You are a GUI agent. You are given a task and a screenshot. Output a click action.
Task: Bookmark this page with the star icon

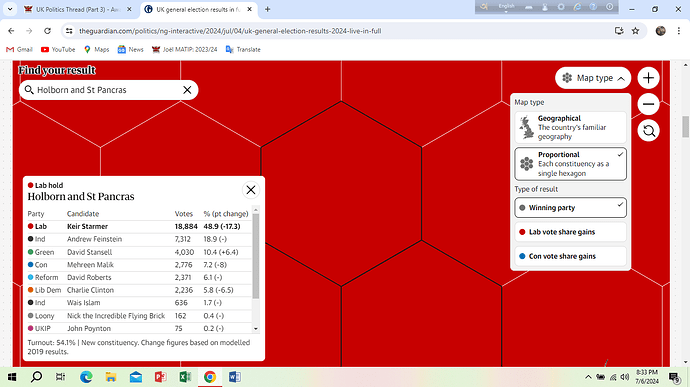(635, 31)
